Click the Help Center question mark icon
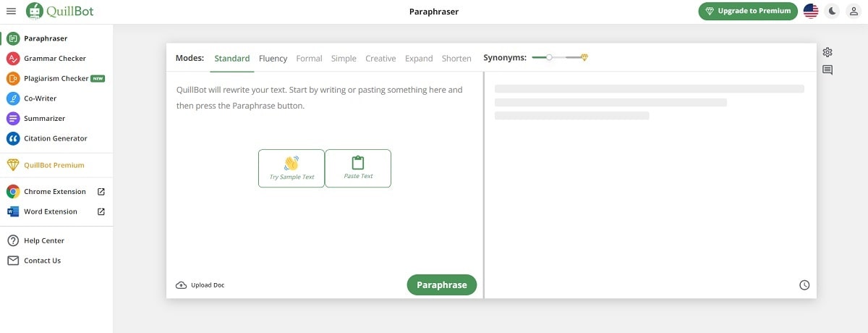Image resolution: width=868 pixels, height=333 pixels. (x=12, y=240)
